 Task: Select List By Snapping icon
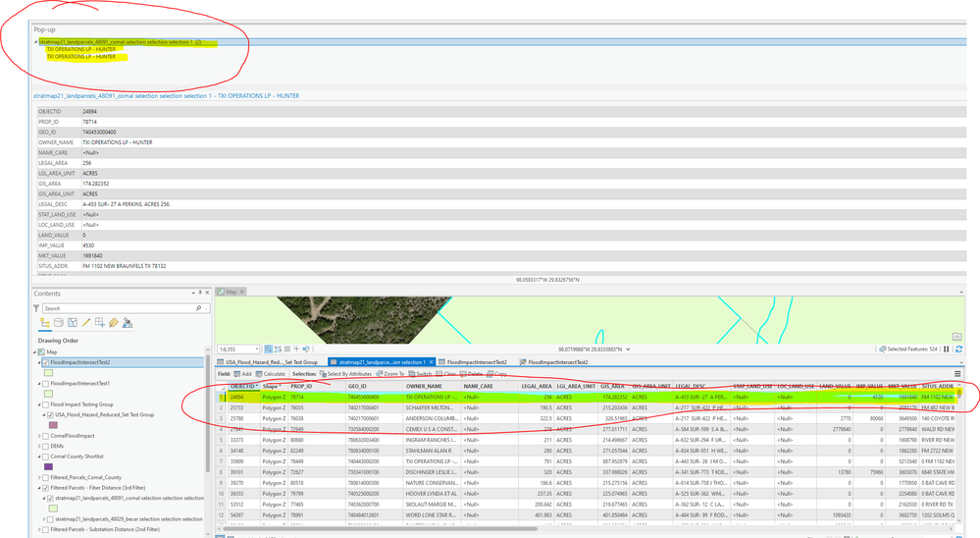[x=100, y=323]
